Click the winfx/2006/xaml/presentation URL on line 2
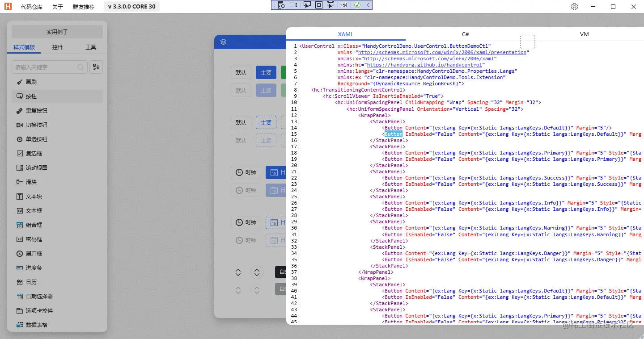Screen dimensions: 644x339 (x=442, y=52)
